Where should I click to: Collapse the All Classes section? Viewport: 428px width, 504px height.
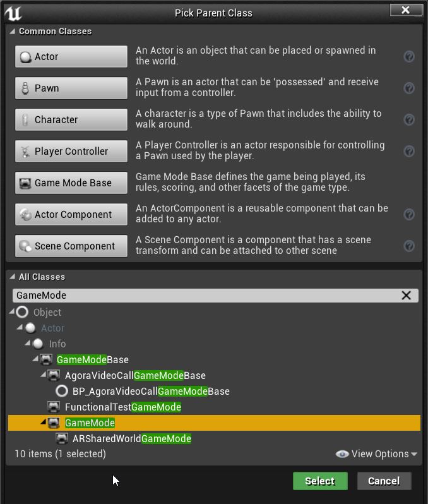[x=13, y=277]
